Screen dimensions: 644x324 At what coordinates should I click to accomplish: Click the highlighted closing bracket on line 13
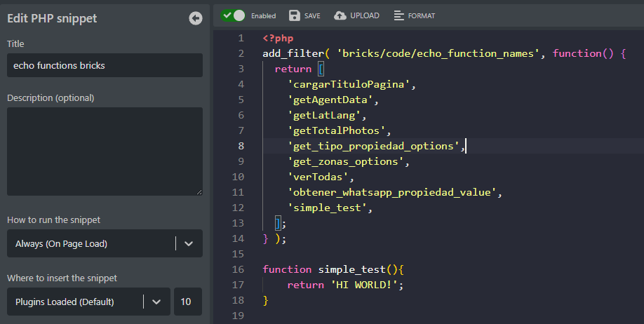click(x=278, y=224)
